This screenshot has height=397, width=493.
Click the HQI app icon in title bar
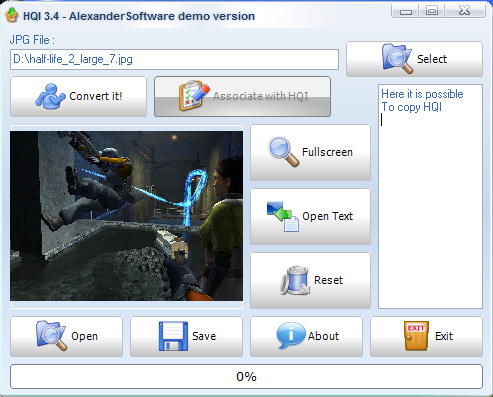[12, 15]
